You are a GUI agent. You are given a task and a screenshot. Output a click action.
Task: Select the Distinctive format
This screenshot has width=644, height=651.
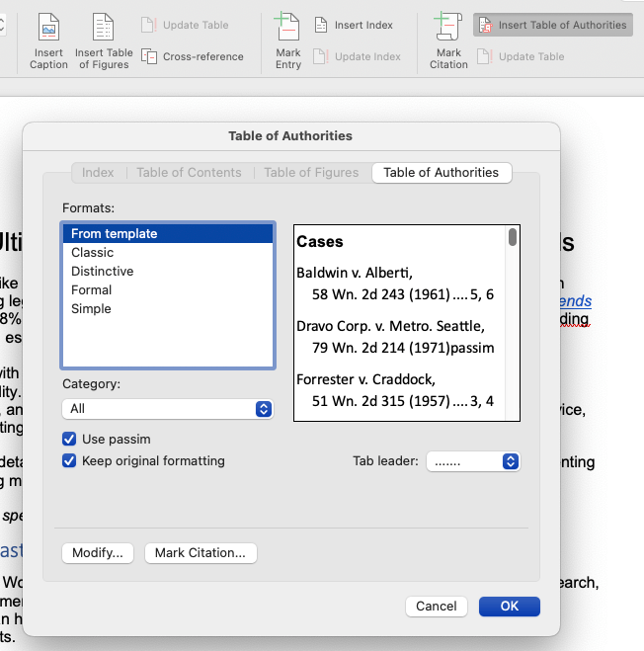pos(168,271)
